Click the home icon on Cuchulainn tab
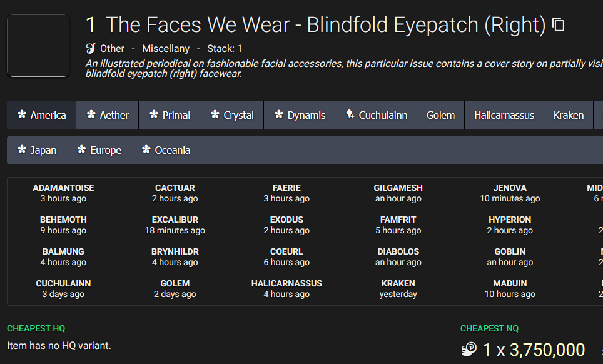The image size is (603, 364). 350,114
